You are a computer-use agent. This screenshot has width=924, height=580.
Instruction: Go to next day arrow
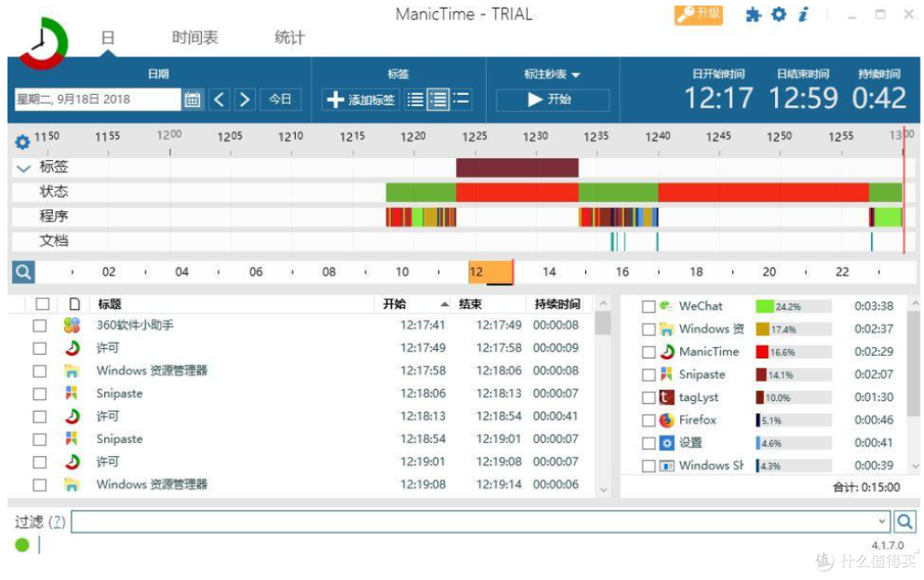coord(245,99)
